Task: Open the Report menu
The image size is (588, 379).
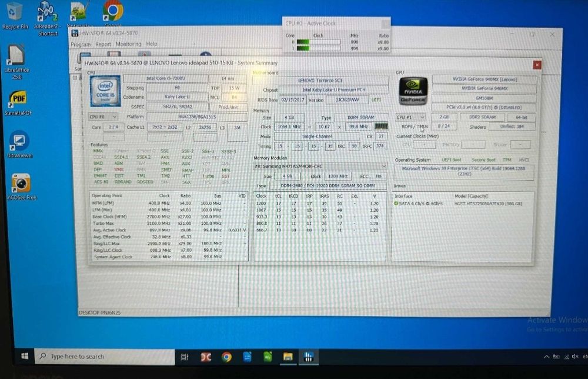Action: tap(103, 44)
